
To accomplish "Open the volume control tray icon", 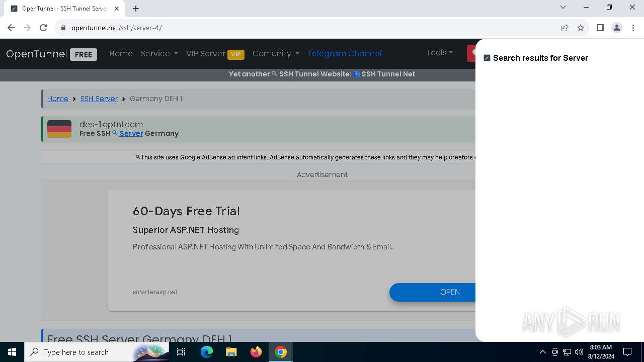I will coord(579,352).
